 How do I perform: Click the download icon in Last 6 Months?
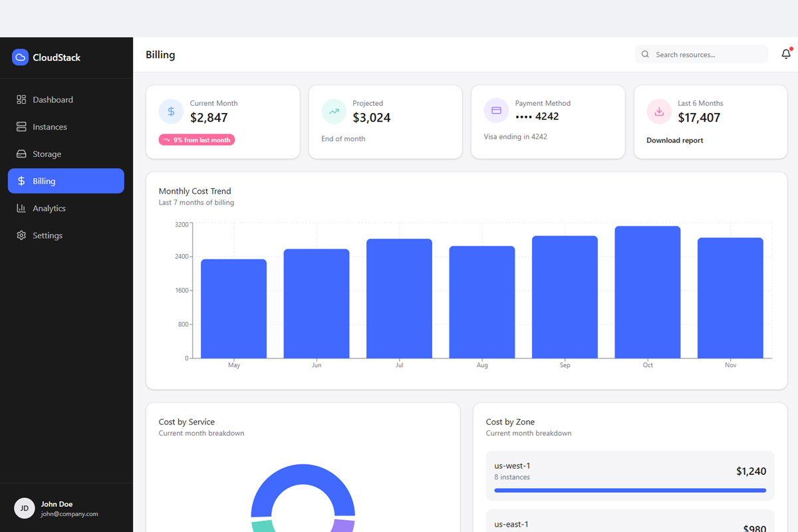pos(659,111)
